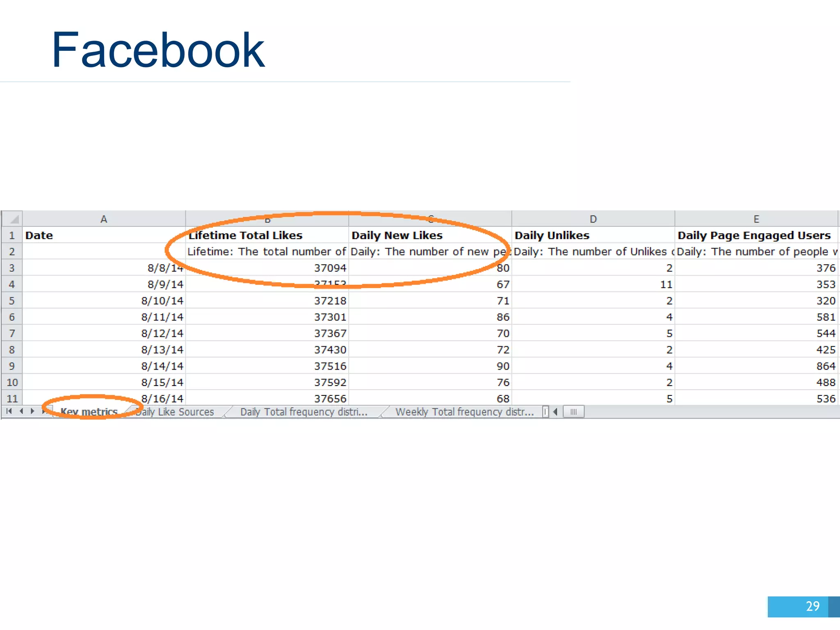Select engaged users value 376
840x630 pixels.
756,268
